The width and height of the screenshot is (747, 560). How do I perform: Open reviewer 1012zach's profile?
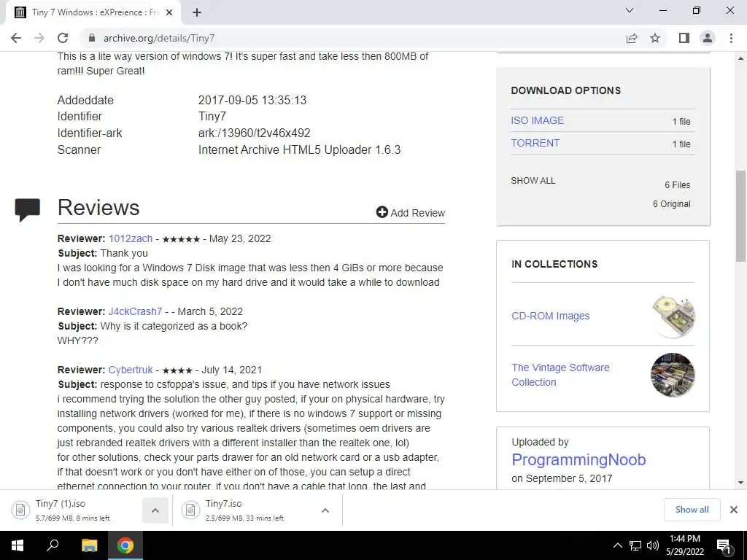click(x=131, y=238)
